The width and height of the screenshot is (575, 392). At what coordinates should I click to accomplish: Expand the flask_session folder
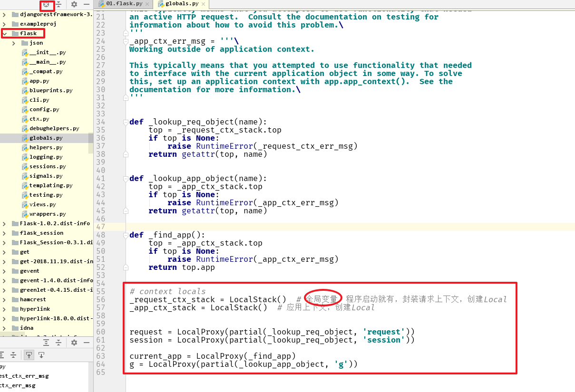click(x=4, y=233)
